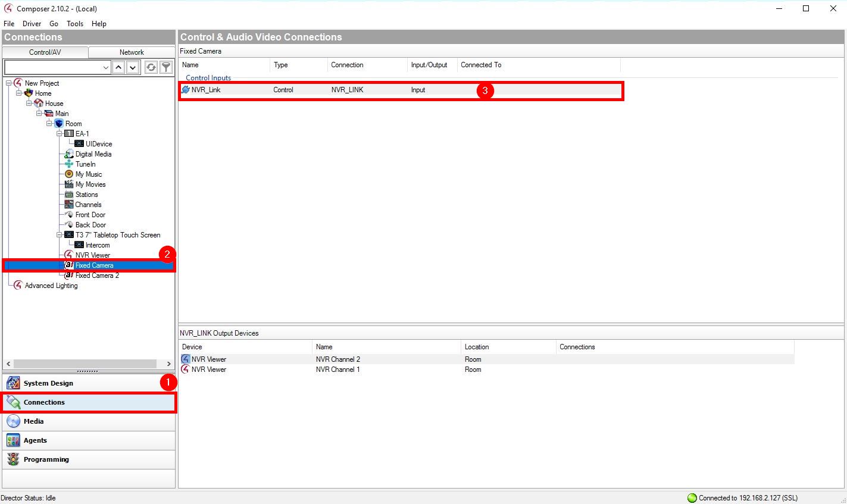The width and height of the screenshot is (847, 504).
Task: Collapse the Room tree node
Action: [50, 124]
